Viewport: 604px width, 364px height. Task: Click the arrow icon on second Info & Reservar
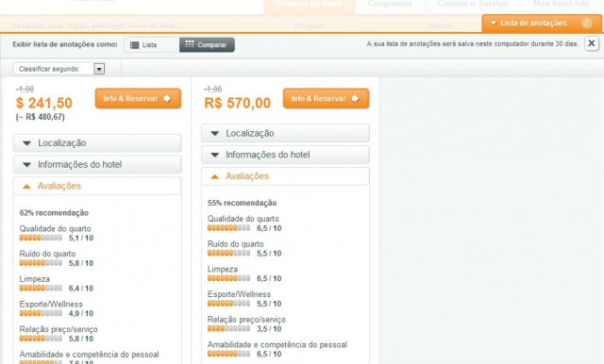[x=355, y=99]
